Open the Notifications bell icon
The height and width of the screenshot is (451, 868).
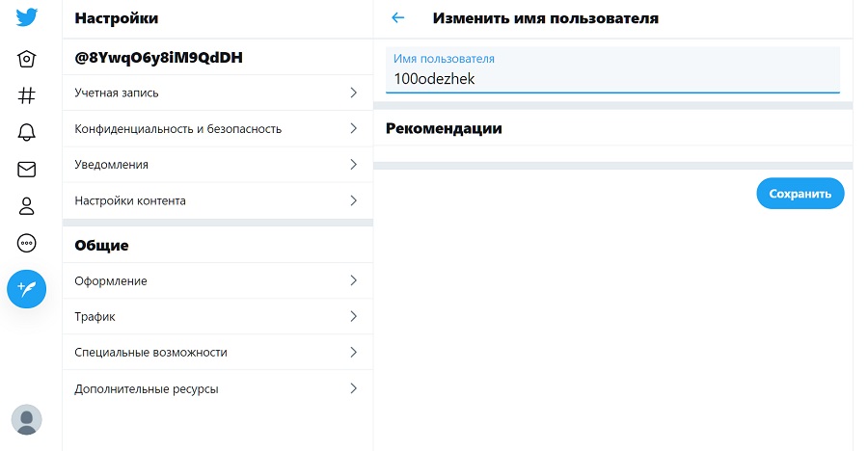click(27, 132)
